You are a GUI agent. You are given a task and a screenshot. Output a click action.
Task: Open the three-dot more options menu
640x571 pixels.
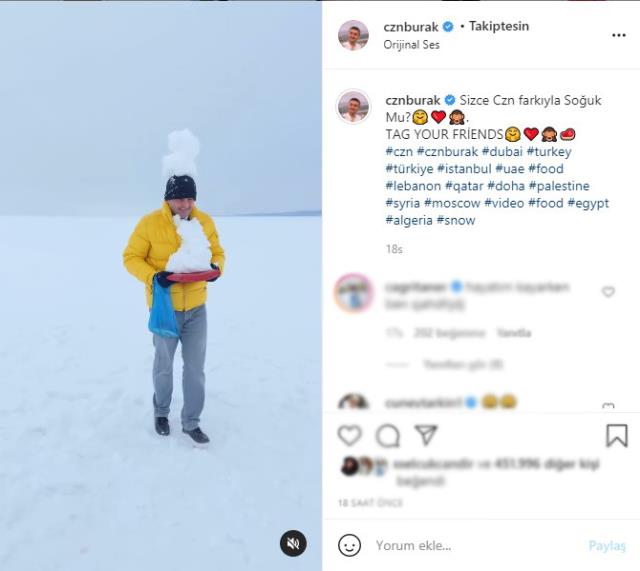coord(619,36)
